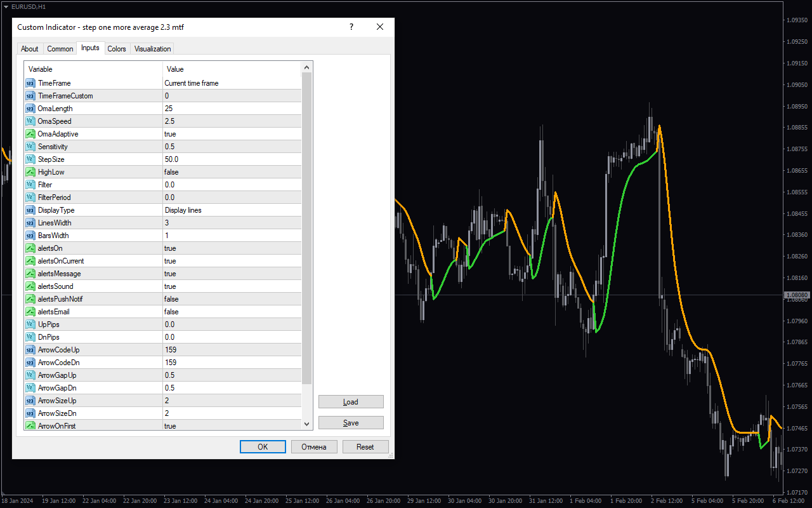
Task: Click the boolean icon next to OmaAdaptive
Action: coord(30,134)
